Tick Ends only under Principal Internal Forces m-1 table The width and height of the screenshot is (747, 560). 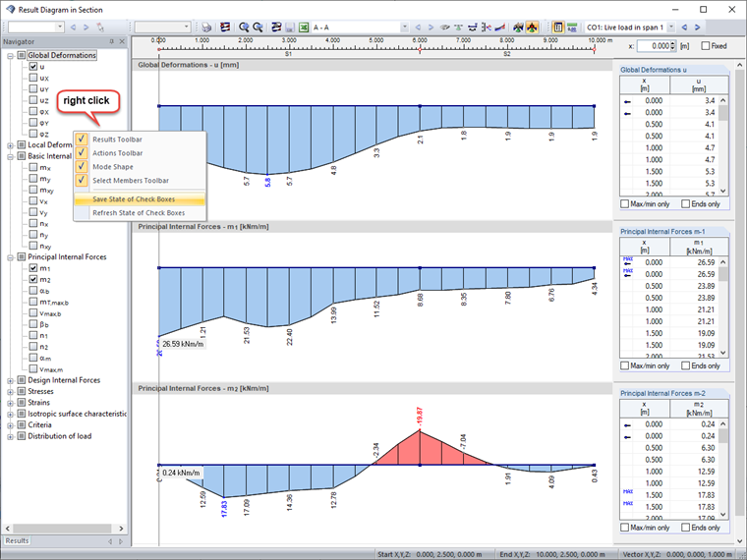click(x=685, y=365)
